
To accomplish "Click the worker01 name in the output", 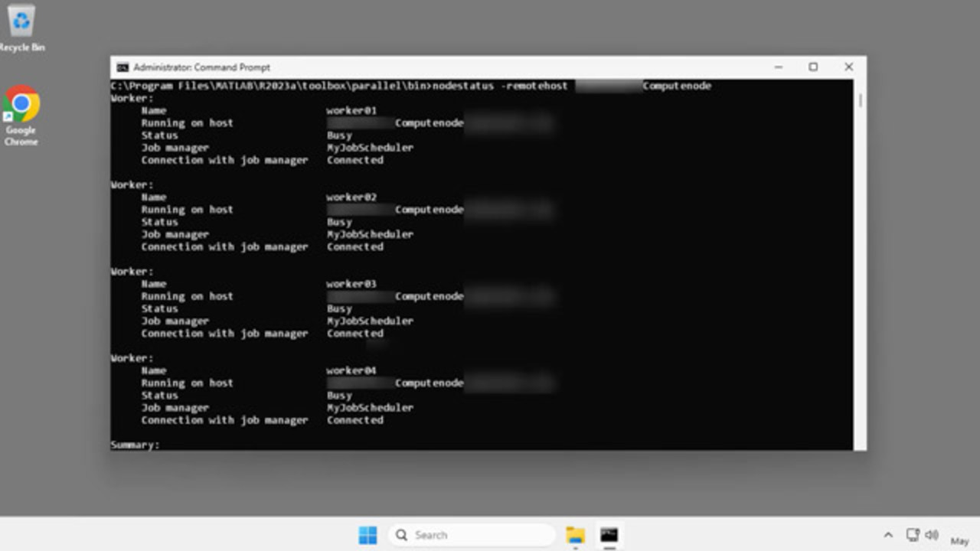I will [351, 110].
